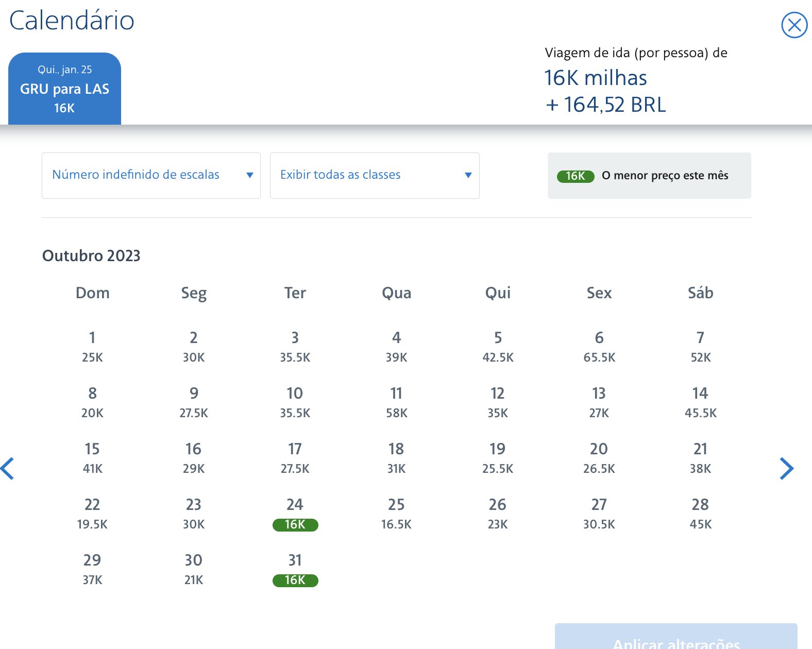Close the Calendário dialog with X icon
This screenshot has width=812, height=649.
pos(794,25)
